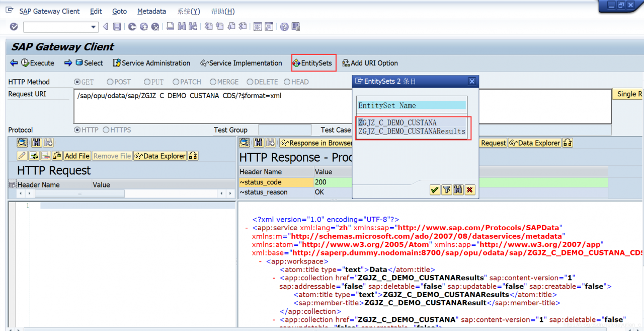Select ZGJZ_C_DEMO_CUSTANA in the EntitySets list

[397, 122]
